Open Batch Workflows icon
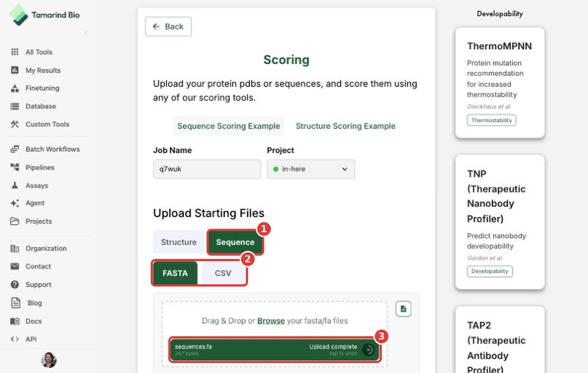The image size is (588, 373). pos(15,149)
